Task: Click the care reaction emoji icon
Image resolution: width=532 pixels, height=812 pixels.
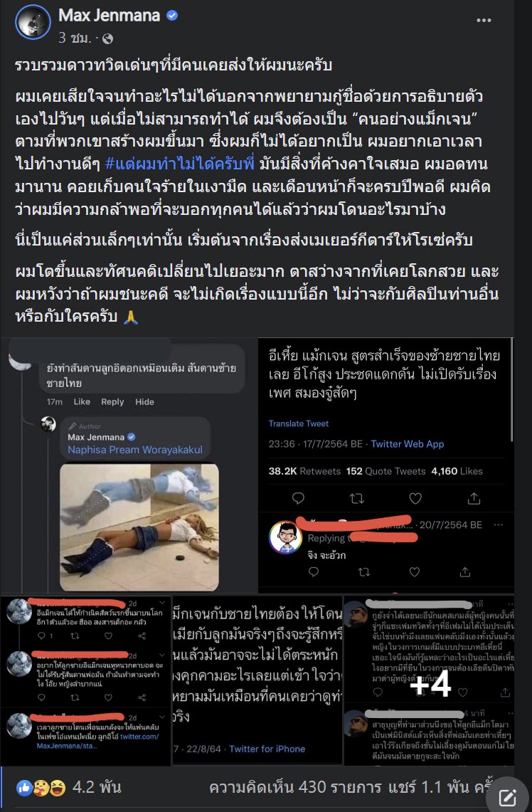Action: click(41, 789)
